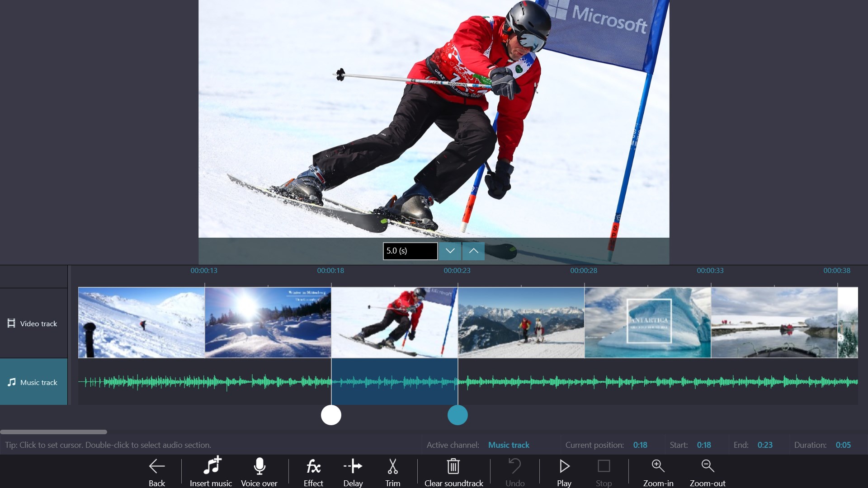Decrease duration with the down stepper
868x488 pixels.
click(449, 251)
